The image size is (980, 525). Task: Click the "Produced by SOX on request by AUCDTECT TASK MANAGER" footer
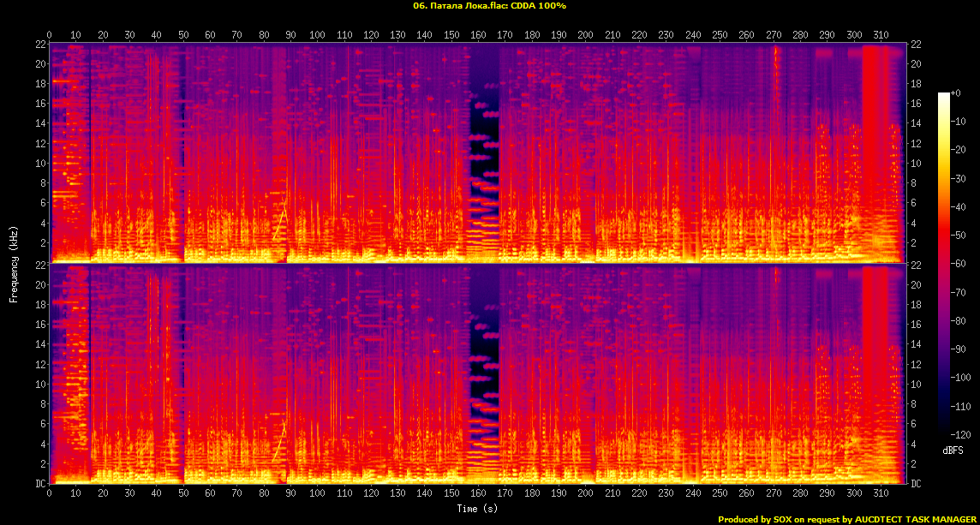(x=847, y=519)
